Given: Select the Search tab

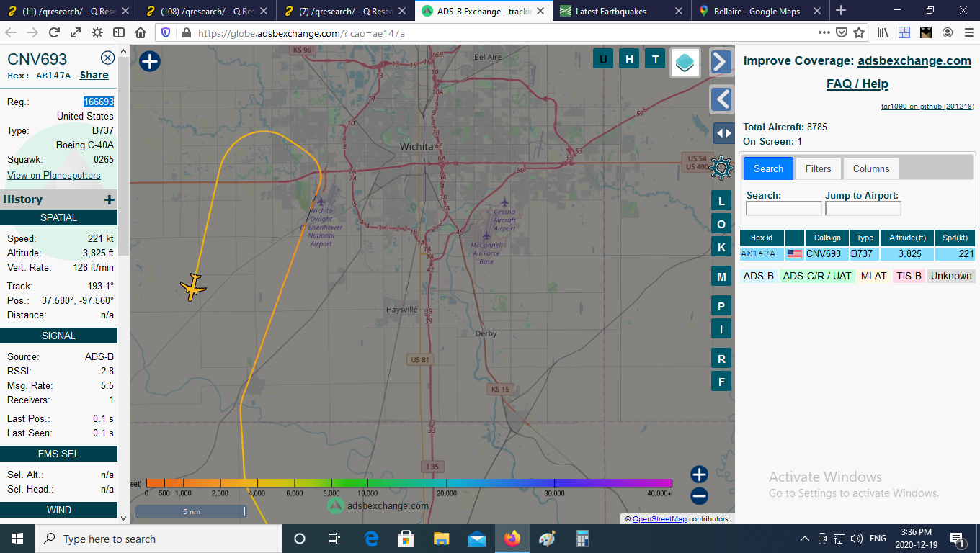Looking at the screenshot, I should pos(768,168).
